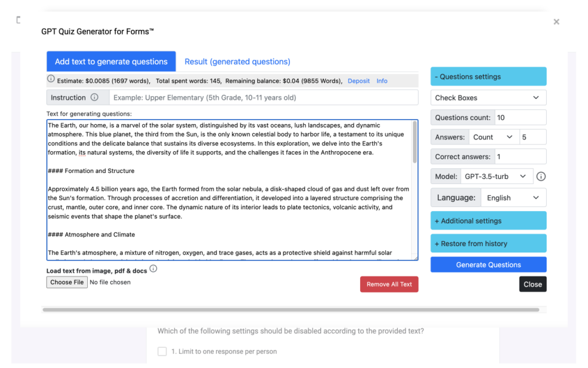Viewport: 588px width, 368px height.
Task: Switch to the Result (generated questions) tab
Action: (x=237, y=61)
